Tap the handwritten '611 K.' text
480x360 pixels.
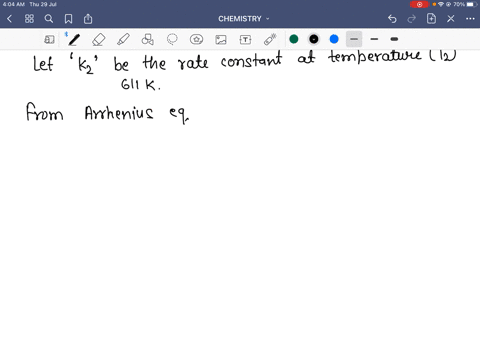140,84
